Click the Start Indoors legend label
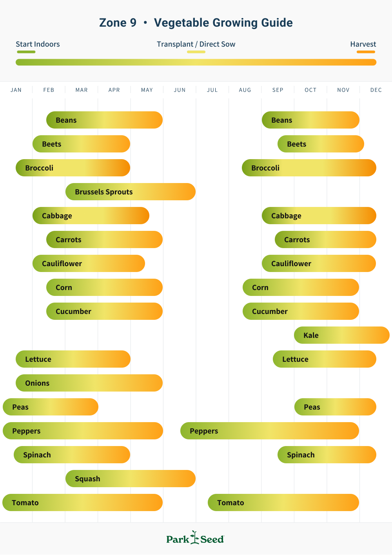 pyautogui.click(x=38, y=44)
